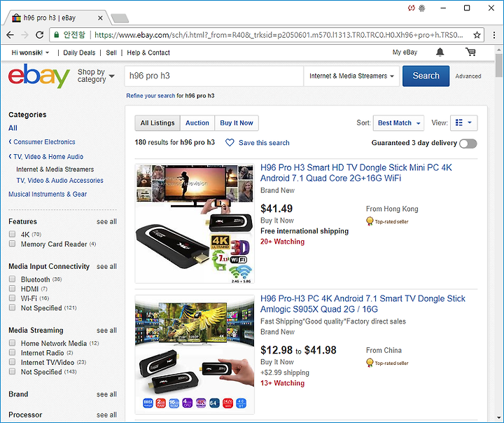Click the Top-rated seller badge from China
Screen dimensions: 504x423
click(387, 363)
